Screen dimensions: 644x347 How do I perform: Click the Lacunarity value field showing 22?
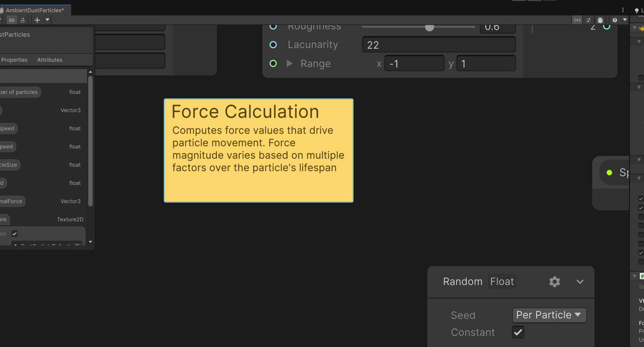tap(438, 45)
